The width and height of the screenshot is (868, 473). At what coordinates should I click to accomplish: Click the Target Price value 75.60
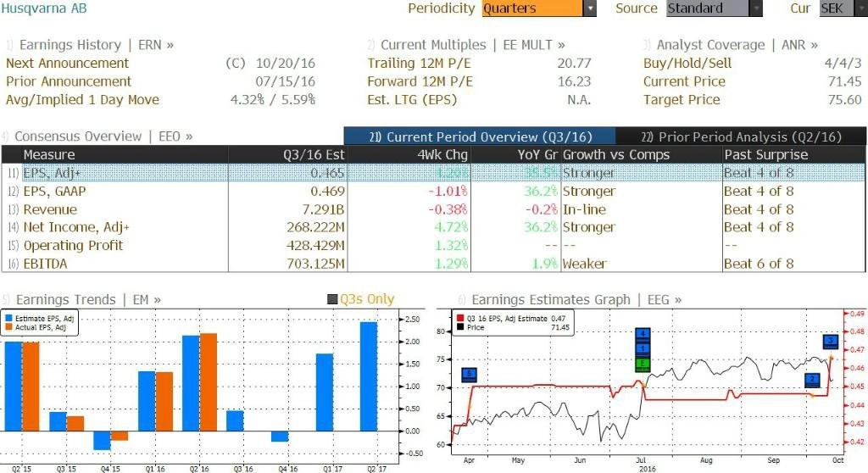click(845, 100)
